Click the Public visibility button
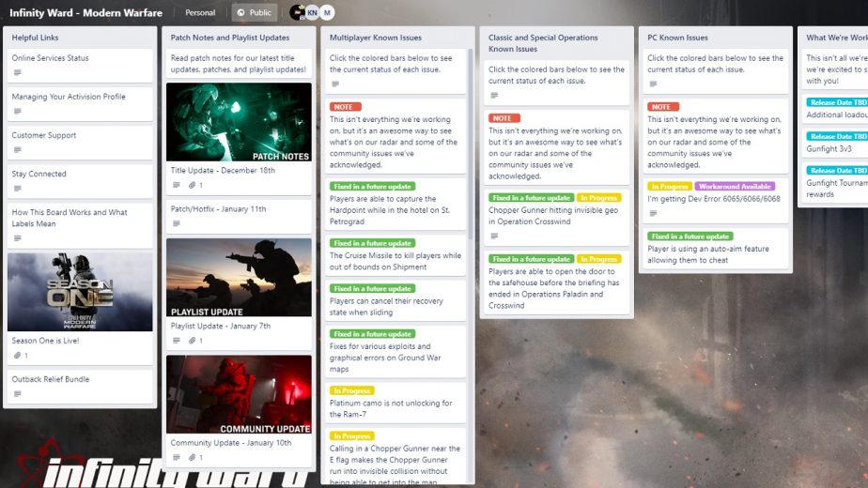This screenshot has width=868, height=488. click(254, 12)
